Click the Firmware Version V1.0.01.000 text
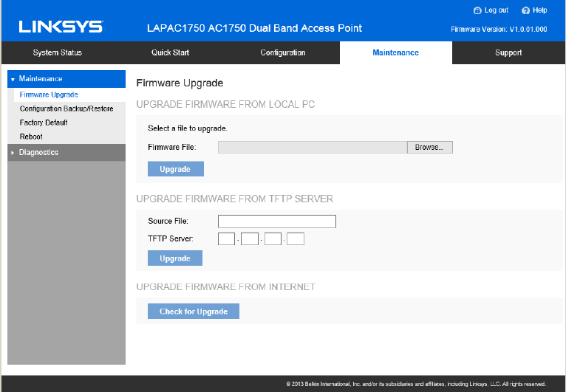566x392 pixels. (499, 30)
